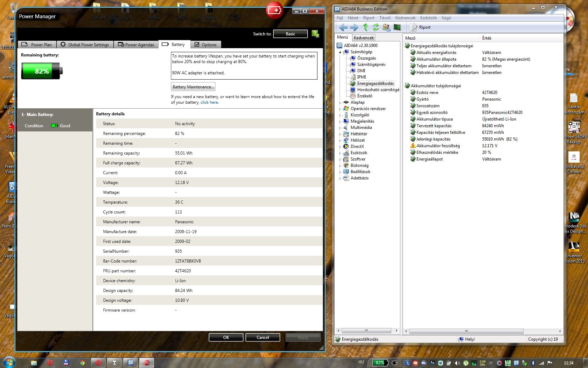Click Power Manager green help icon

(315, 34)
